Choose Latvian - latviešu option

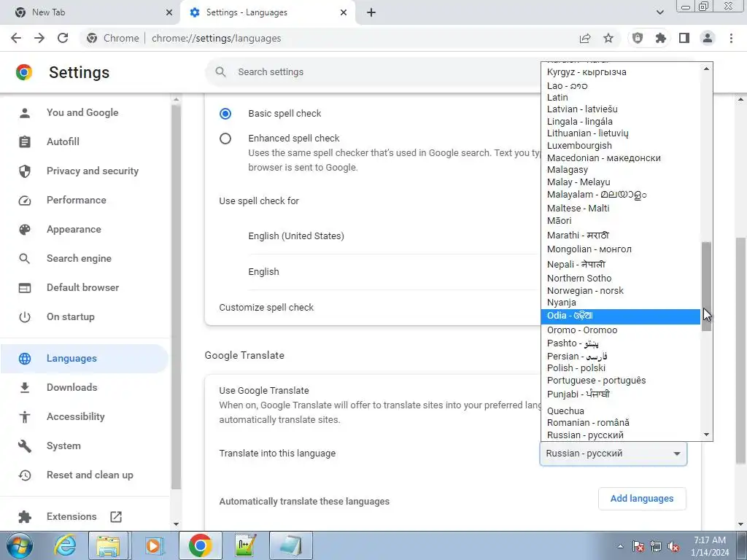620,109
